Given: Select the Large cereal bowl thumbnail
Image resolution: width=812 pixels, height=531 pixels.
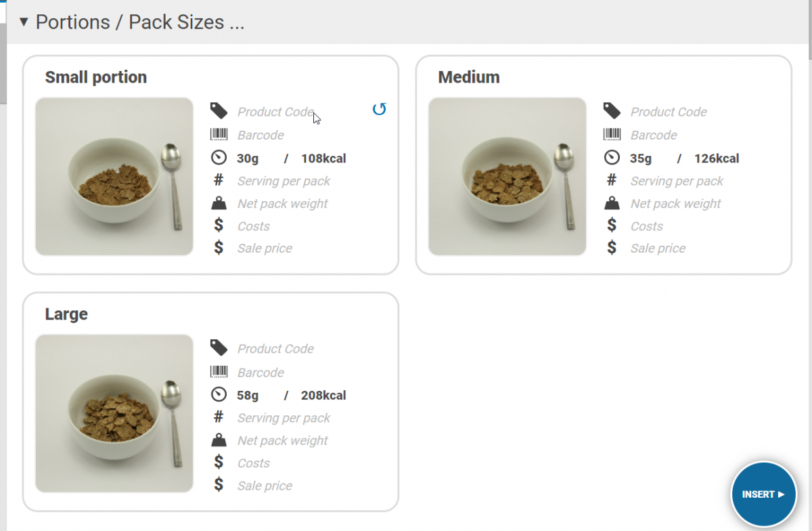Looking at the screenshot, I should tap(114, 414).
